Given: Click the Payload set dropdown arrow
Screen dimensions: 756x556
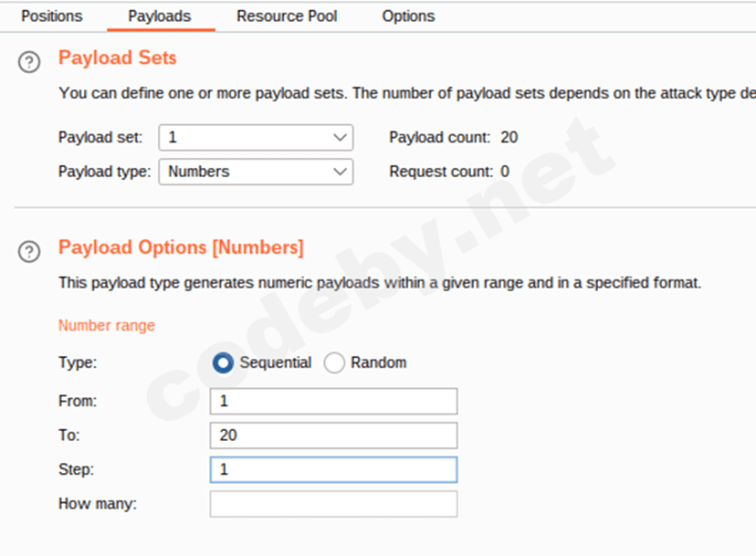Looking at the screenshot, I should click(x=341, y=138).
